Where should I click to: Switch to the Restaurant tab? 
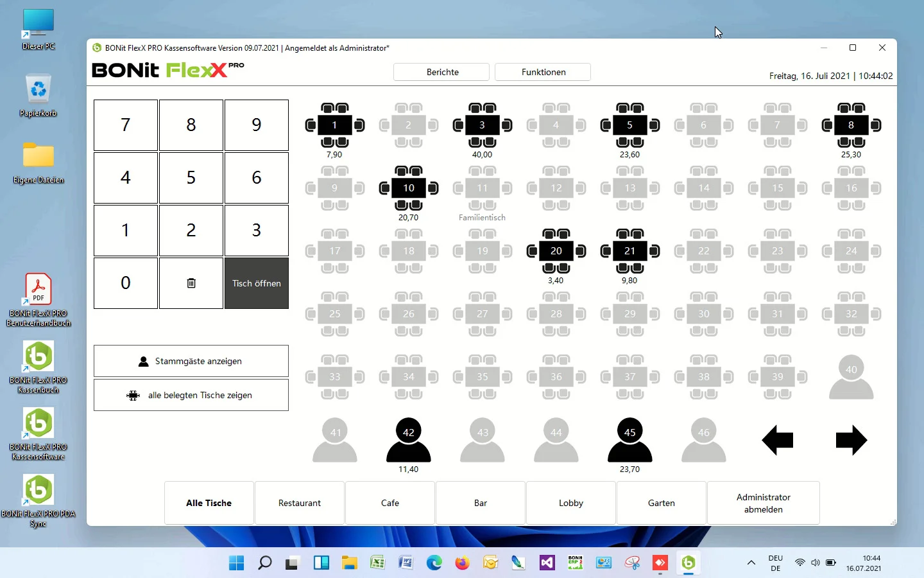point(300,503)
